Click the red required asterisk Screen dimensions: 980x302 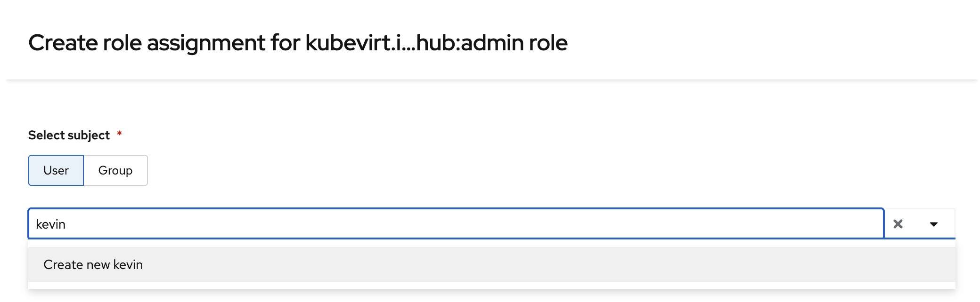click(x=120, y=134)
